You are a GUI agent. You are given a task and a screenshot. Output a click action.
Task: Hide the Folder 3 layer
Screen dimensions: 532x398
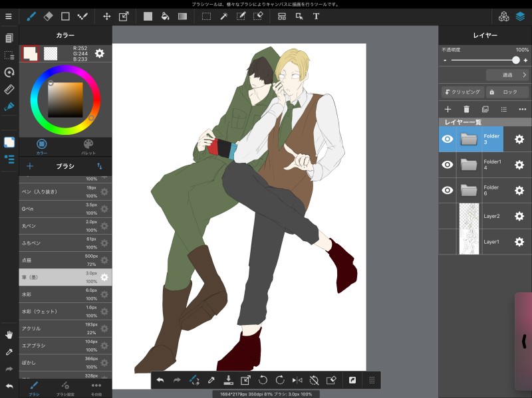(448, 139)
